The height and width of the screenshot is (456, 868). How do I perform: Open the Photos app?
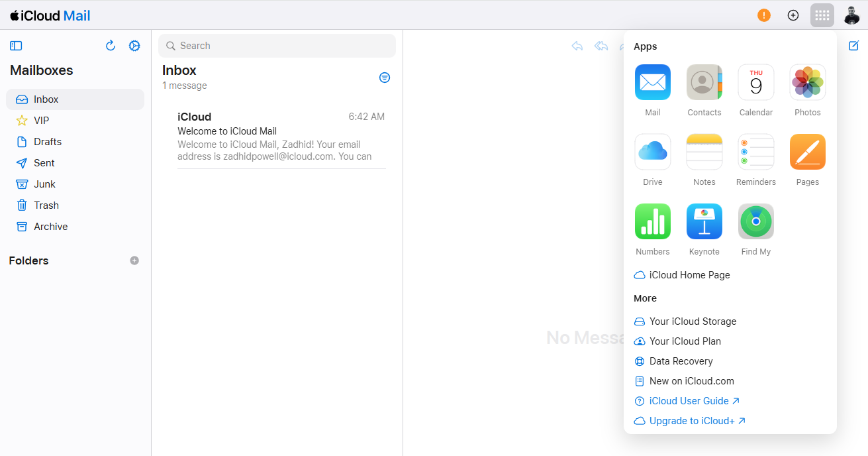[807, 82]
